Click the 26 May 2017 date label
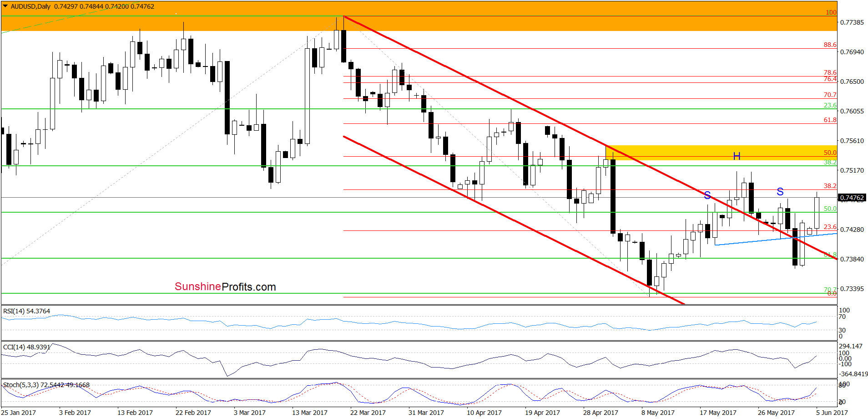 (776, 413)
